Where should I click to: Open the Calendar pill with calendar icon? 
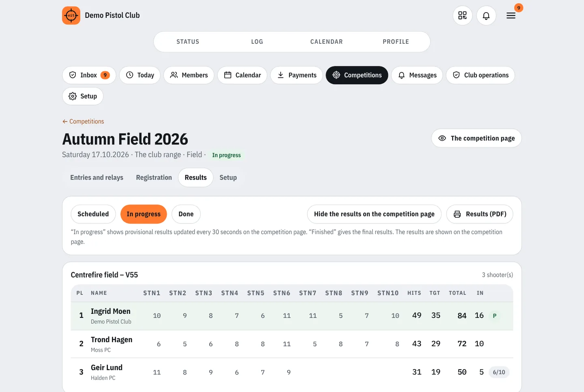click(243, 75)
